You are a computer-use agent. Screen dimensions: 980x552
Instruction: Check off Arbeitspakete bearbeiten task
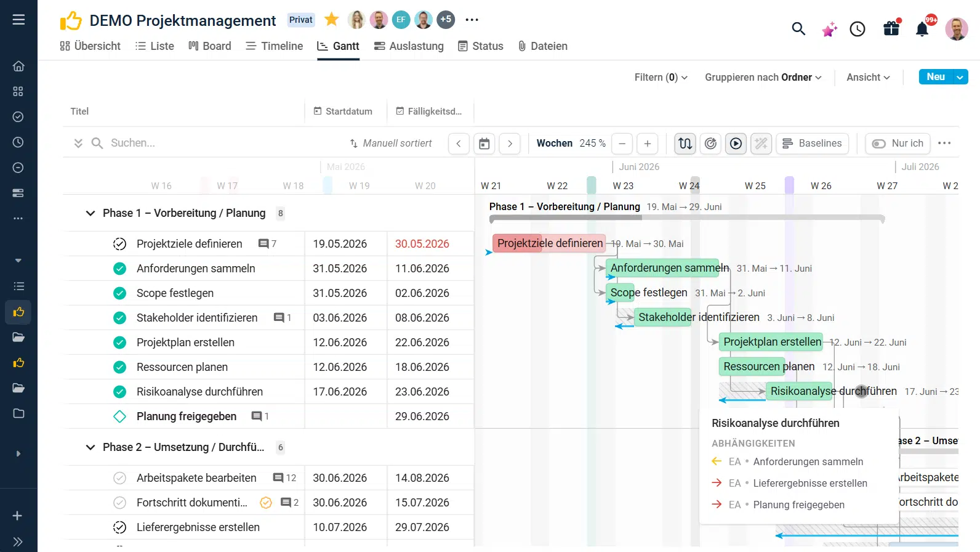[120, 478]
